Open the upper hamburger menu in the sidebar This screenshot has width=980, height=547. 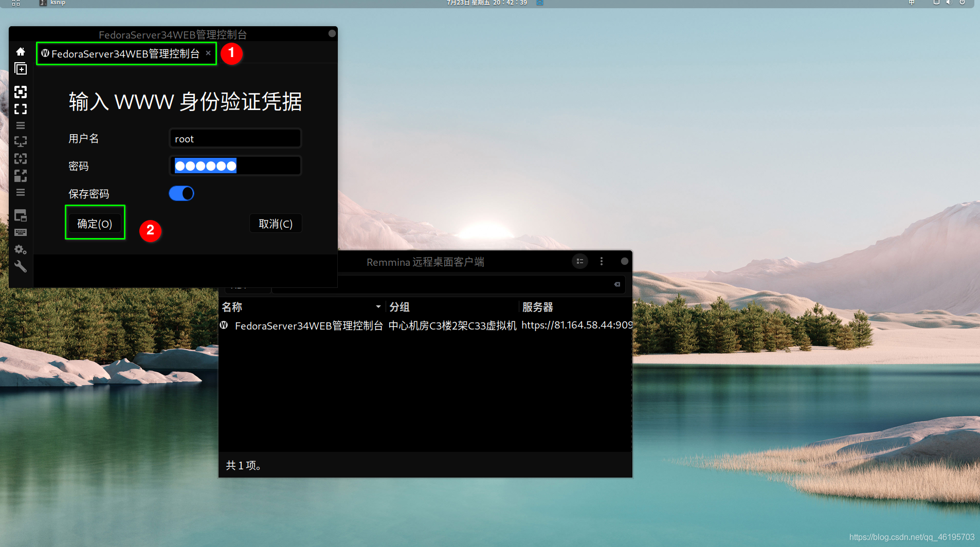click(21, 125)
